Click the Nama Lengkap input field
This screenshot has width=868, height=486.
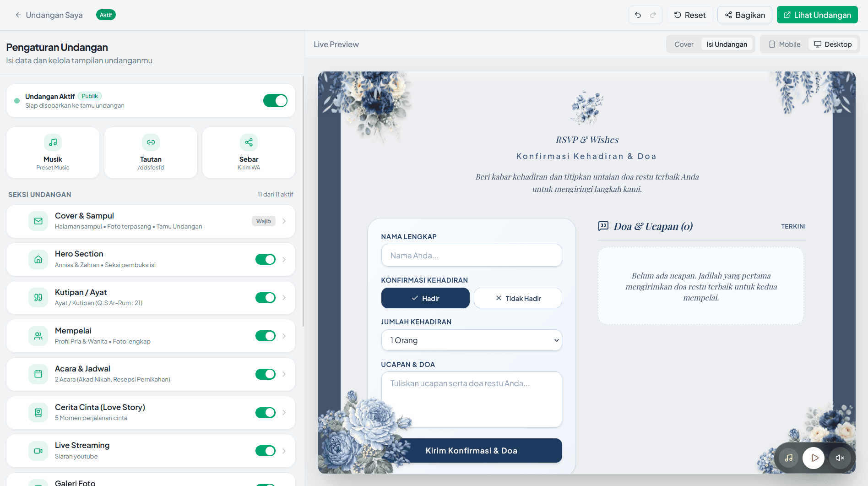pyautogui.click(x=472, y=255)
